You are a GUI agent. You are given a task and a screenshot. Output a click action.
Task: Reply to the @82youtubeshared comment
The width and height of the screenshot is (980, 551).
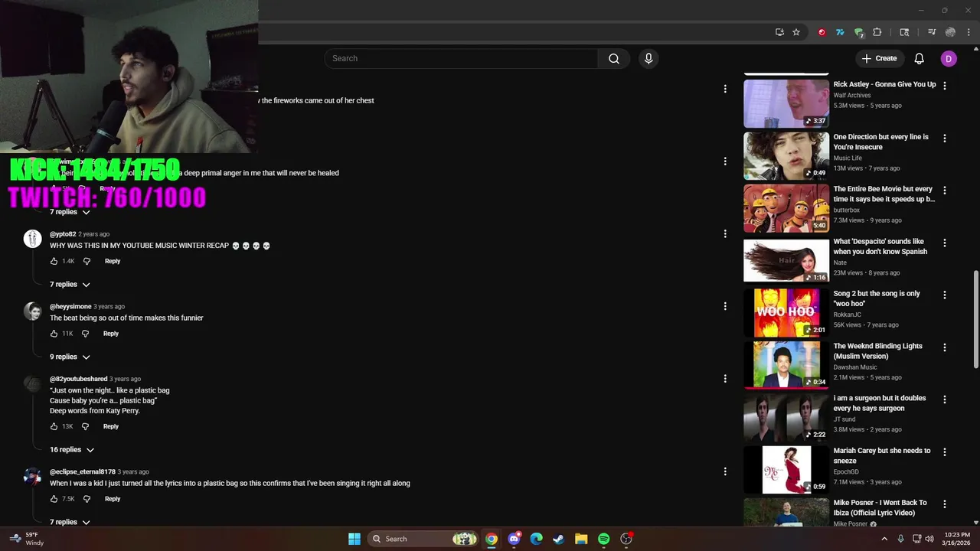(x=111, y=426)
